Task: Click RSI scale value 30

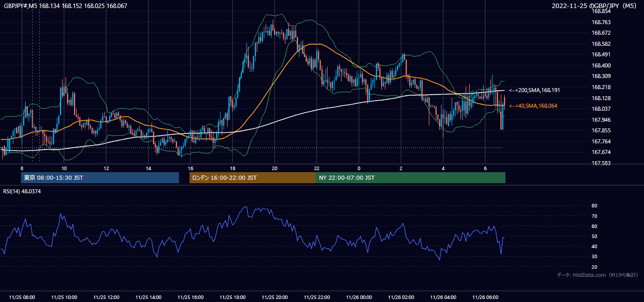Action: (594, 256)
